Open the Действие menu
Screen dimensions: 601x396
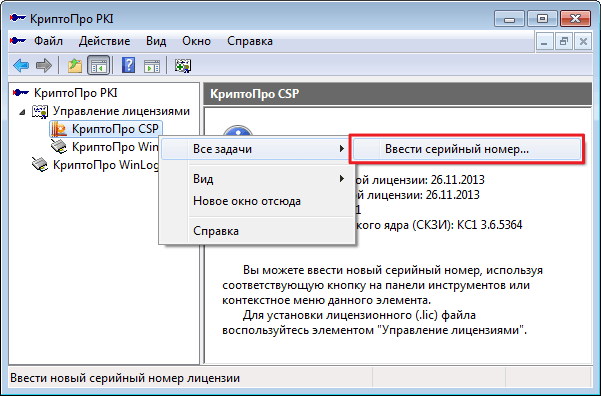coord(104,41)
